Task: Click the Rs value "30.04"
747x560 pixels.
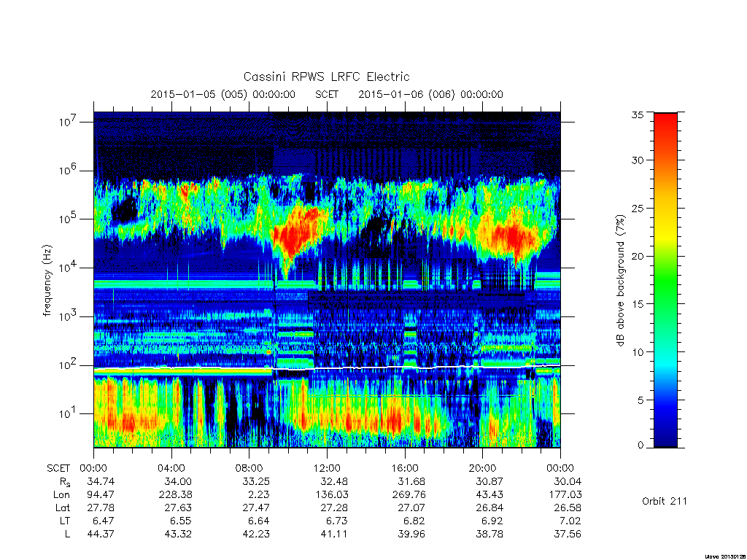Action: pyautogui.click(x=568, y=481)
